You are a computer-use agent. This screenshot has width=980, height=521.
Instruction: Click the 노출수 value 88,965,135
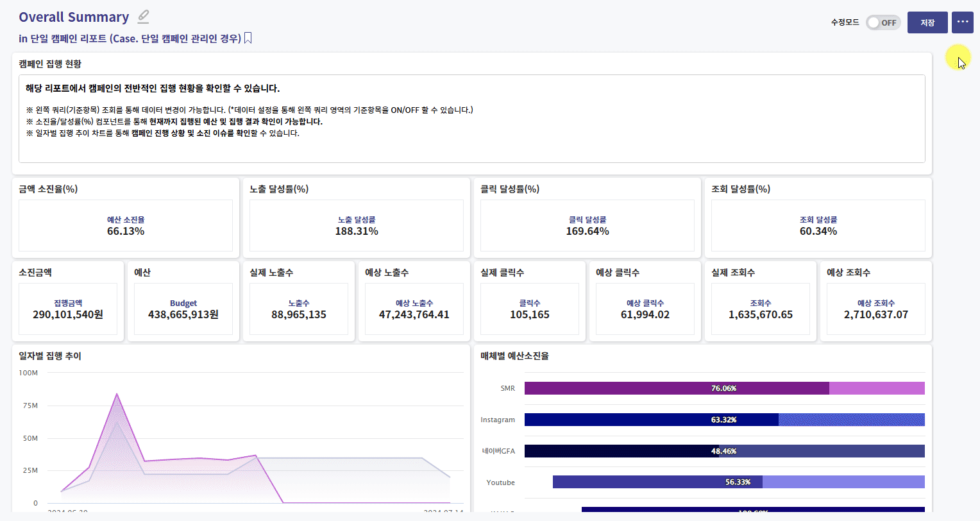click(x=299, y=314)
